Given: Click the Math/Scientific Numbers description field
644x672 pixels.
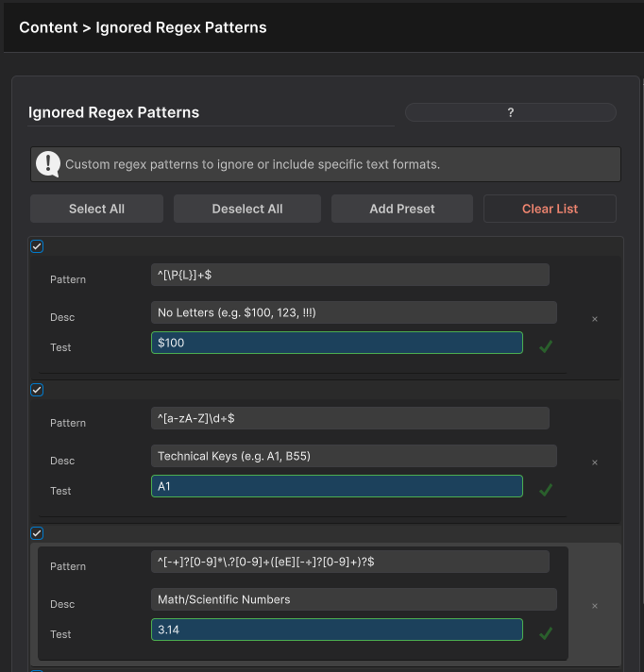Looking at the screenshot, I should 353,599.
